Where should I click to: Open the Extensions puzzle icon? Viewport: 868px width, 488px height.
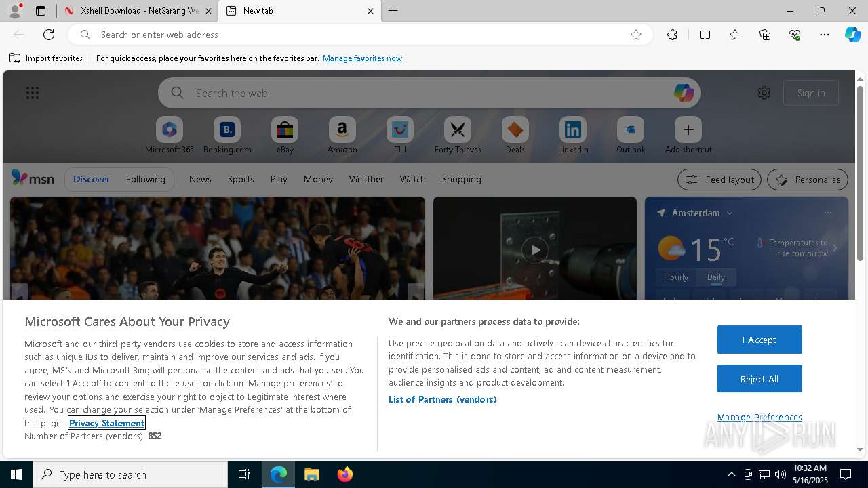(672, 35)
